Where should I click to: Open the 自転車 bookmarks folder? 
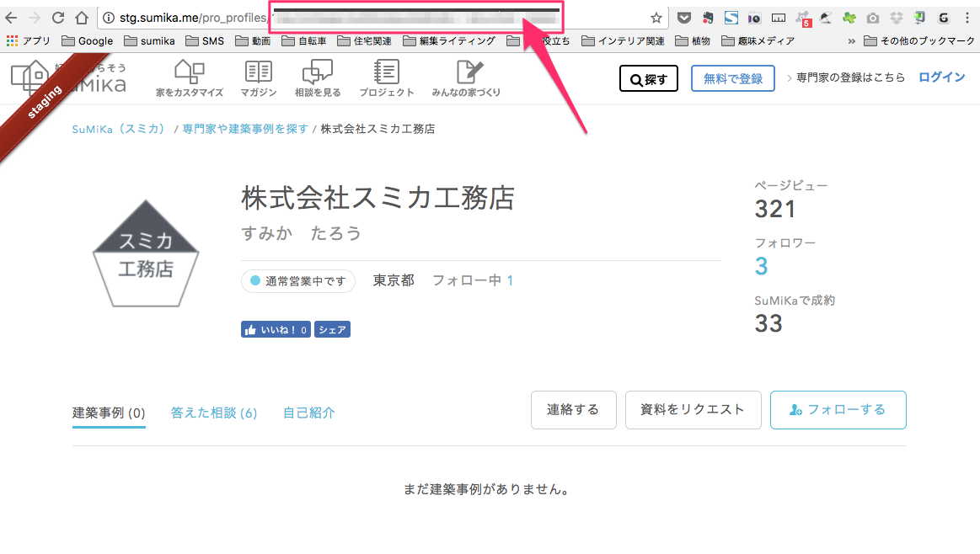(x=303, y=40)
